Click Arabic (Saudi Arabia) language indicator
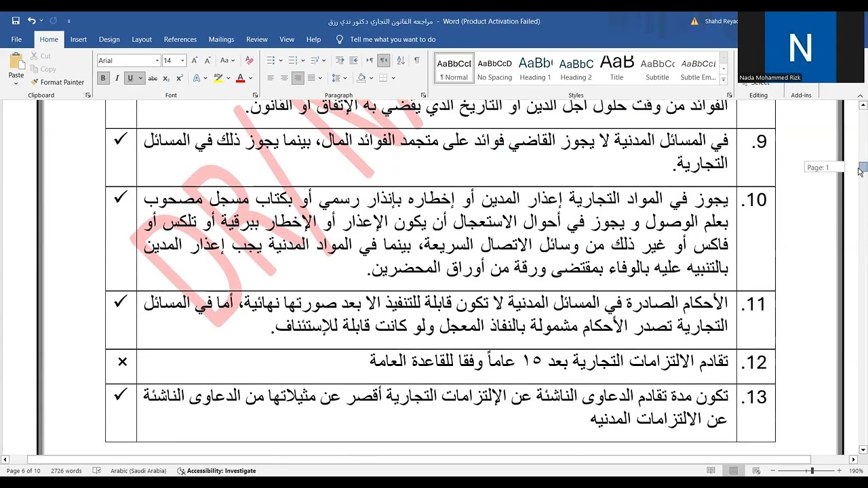868x488 pixels. (138, 470)
